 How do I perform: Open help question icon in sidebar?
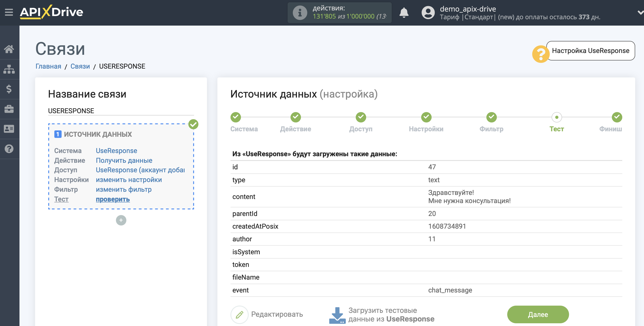(9, 149)
